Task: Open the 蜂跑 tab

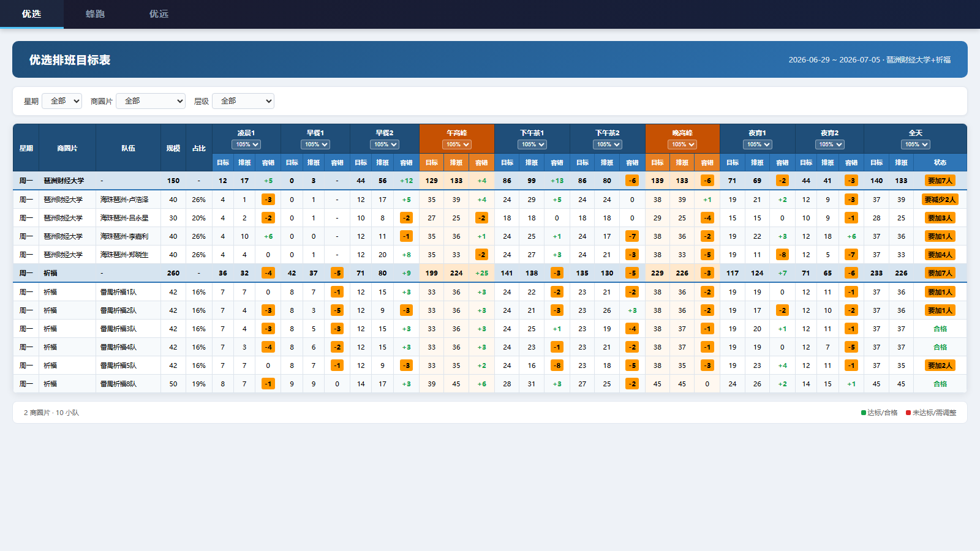Action: (95, 13)
